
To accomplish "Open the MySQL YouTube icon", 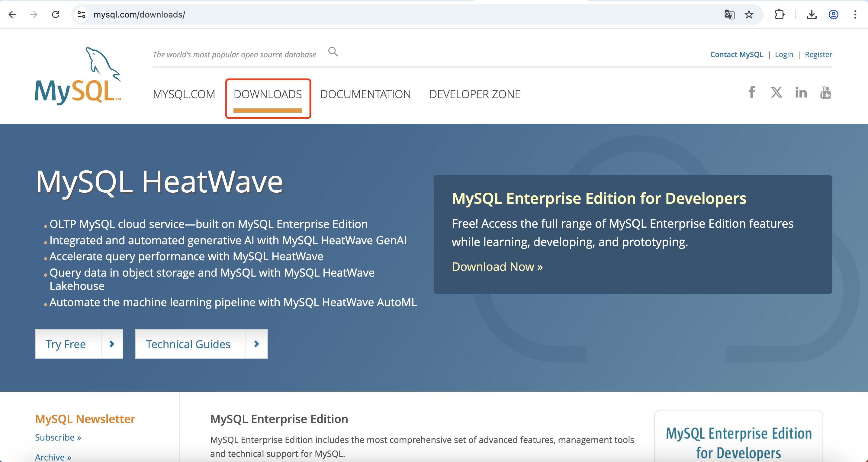I will 826,92.
